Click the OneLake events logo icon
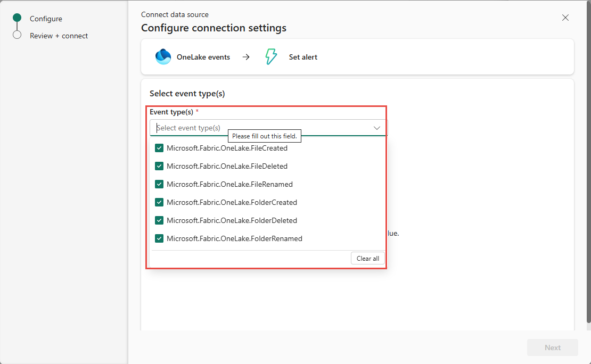The height and width of the screenshot is (364, 591). coord(163,57)
